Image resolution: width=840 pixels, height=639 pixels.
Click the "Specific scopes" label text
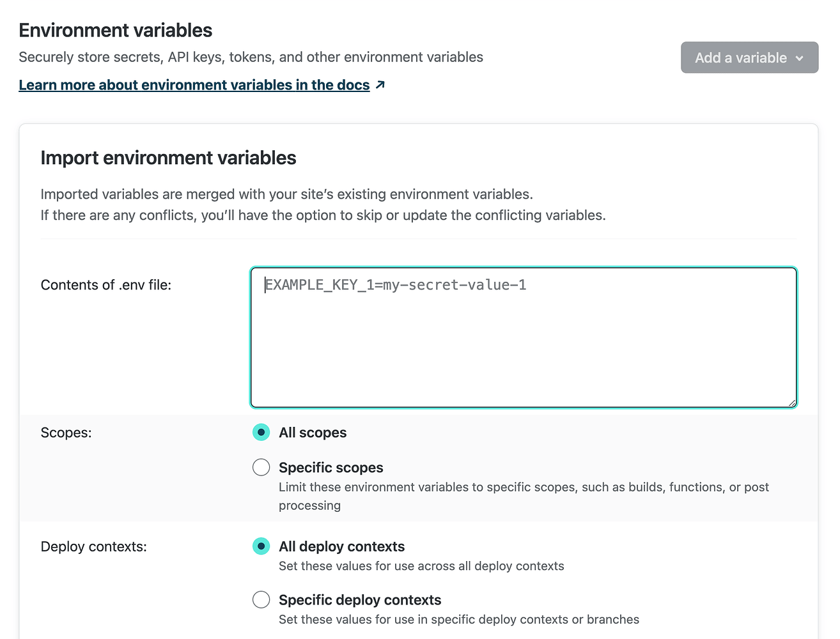(x=331, y=468)
